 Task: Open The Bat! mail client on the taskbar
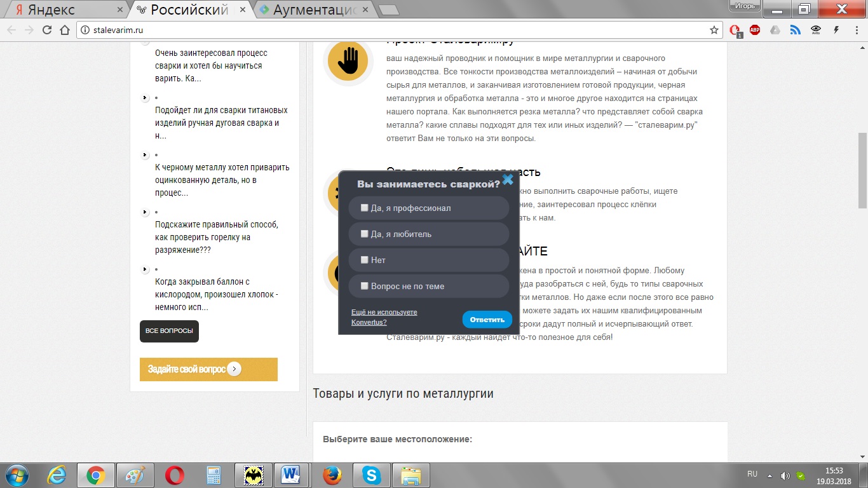[x=254, y=475]
